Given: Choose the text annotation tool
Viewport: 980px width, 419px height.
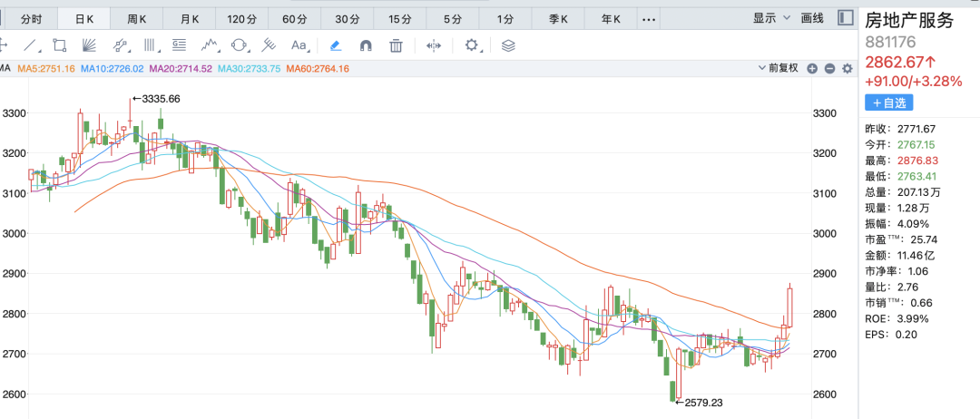Looking at the screenshot, I should pos(299,44).
